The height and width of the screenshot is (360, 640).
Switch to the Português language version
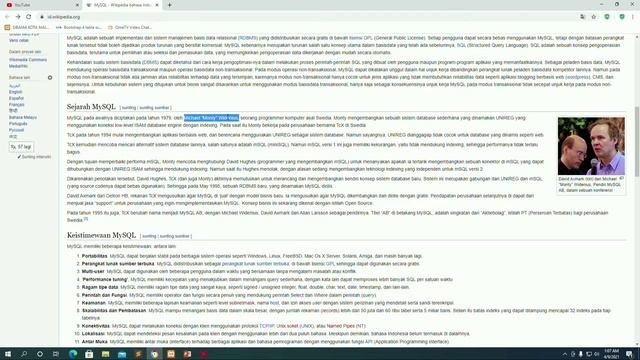point(18,124)
